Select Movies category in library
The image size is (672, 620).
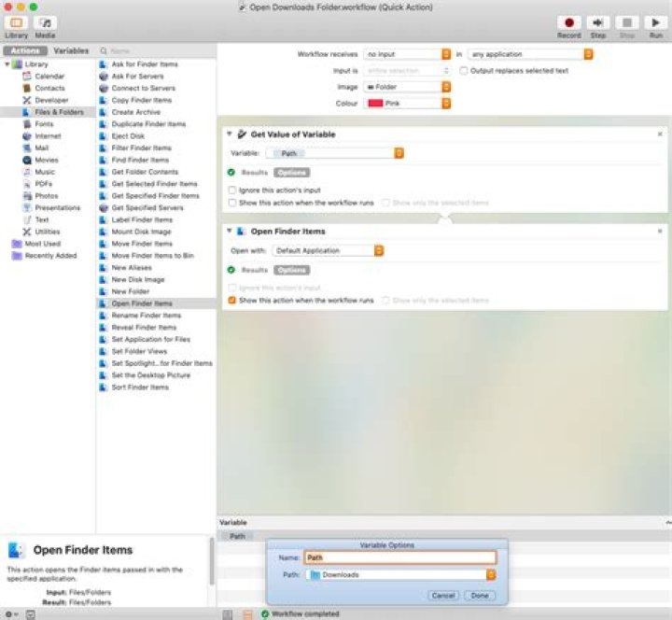[x=47, y=160]
